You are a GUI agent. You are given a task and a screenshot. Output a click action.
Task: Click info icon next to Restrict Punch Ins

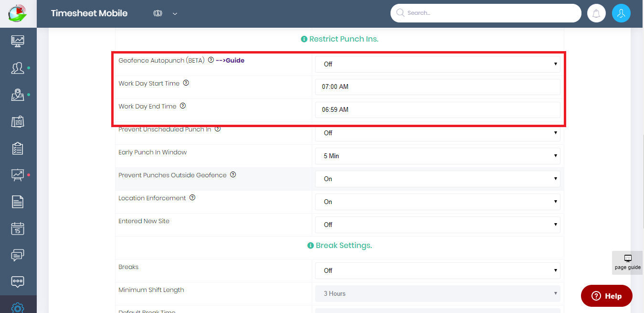click(304, 39)
